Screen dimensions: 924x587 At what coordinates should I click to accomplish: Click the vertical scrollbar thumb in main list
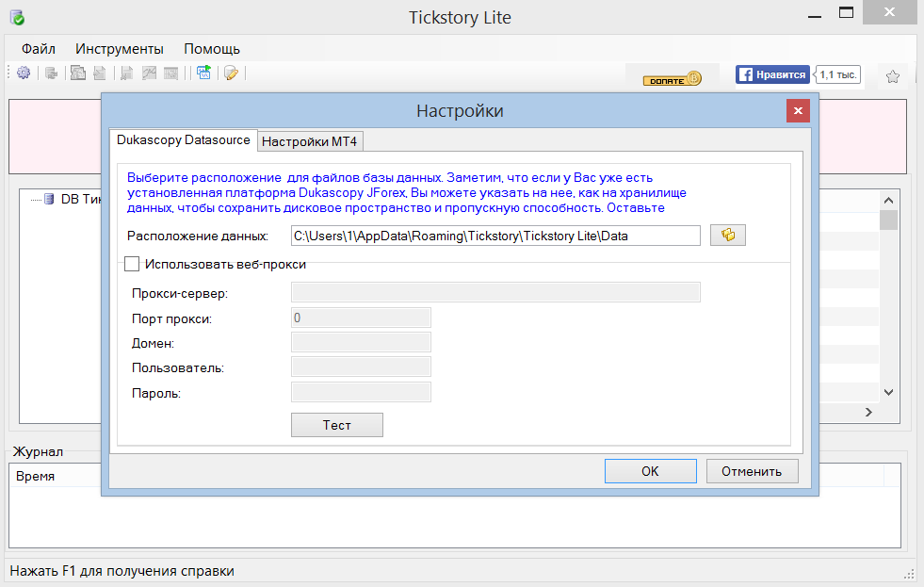888,220
